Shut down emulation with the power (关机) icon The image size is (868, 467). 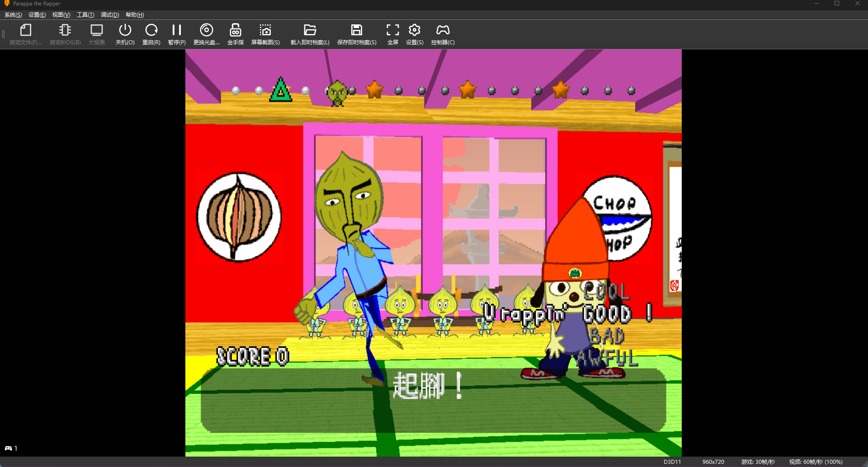pos(125,30)
